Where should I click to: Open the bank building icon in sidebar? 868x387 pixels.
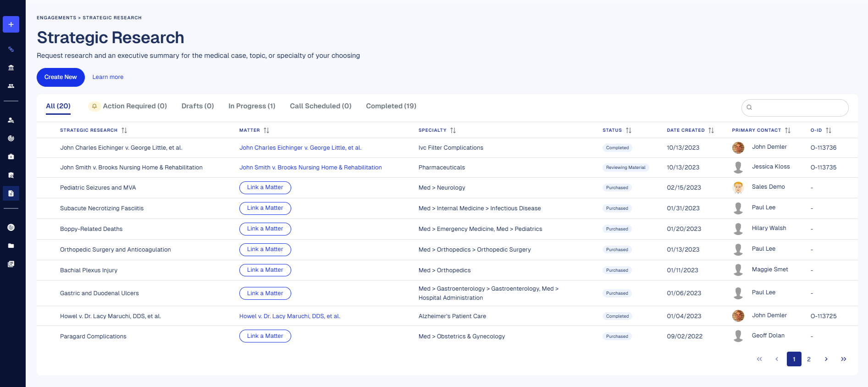(11, 67)
